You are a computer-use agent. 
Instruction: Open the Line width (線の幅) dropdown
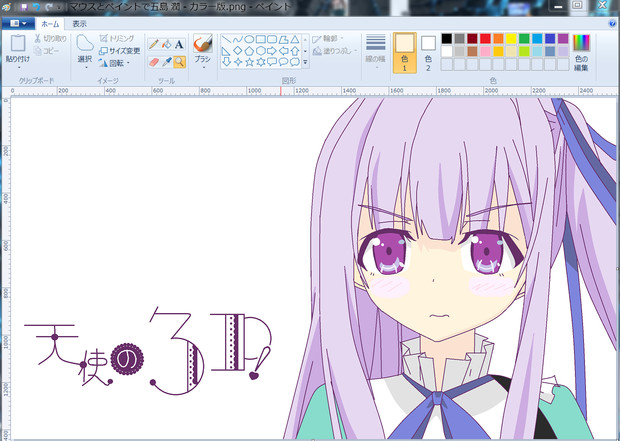[376, 52]
